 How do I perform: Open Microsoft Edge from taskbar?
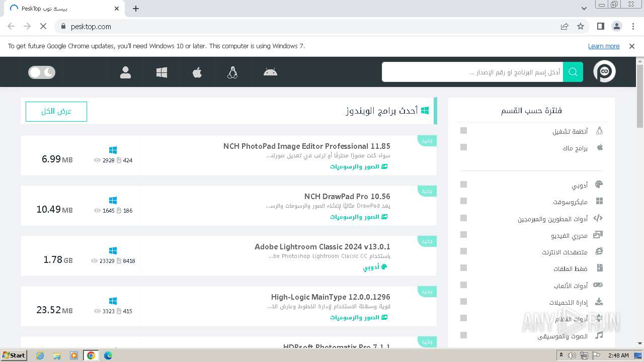(108, 355)
